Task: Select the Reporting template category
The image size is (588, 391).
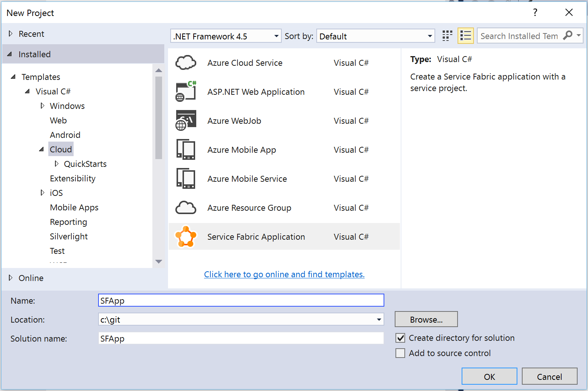Action: tap(68, 222)
